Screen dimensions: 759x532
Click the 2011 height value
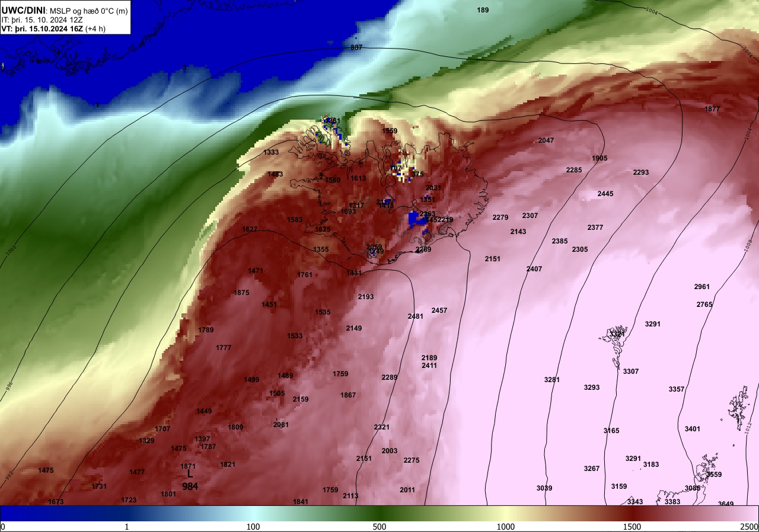pyautogui.click(x=407, y=490)
